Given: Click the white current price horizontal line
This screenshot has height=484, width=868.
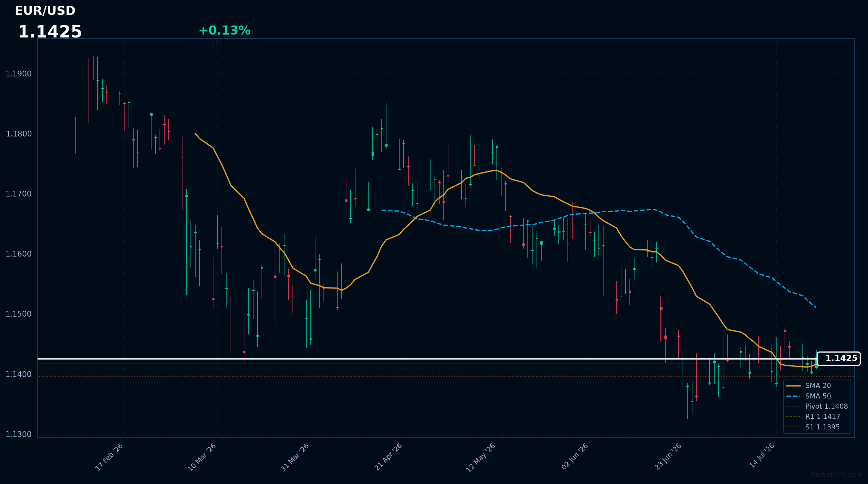Looking at the screenshot, I should [427, 359].
